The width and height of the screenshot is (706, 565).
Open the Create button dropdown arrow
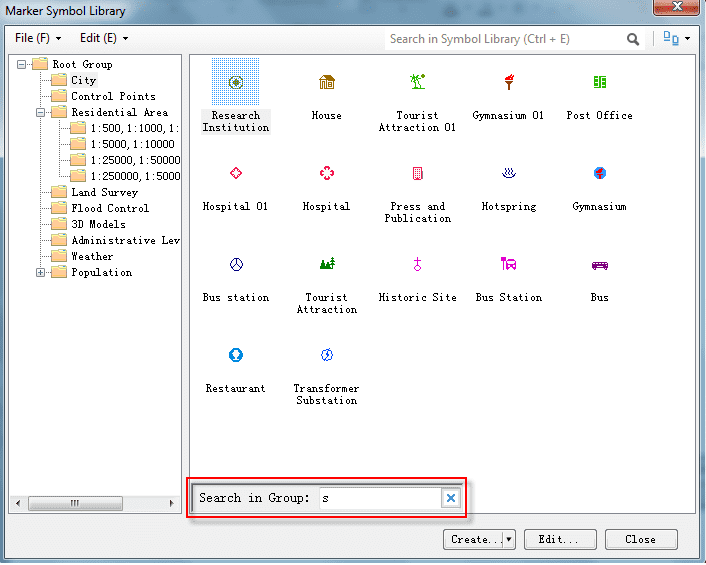(508, 539)
